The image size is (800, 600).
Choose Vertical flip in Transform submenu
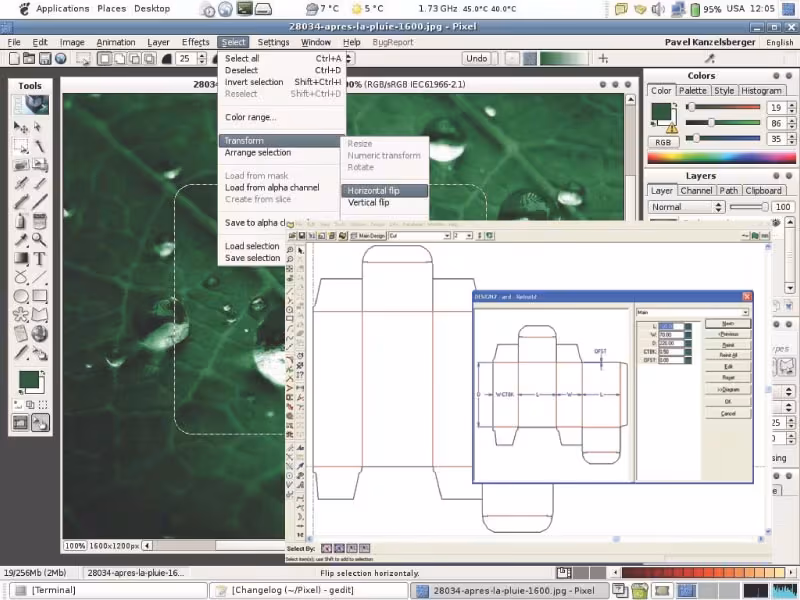point(368,203)
